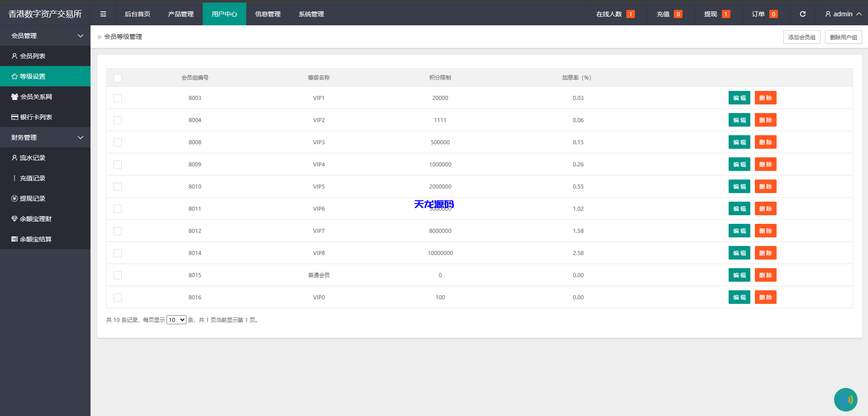The height and width of the screenshot is (416, 868).
Task: Expand the admin account dropdown
Action: [841, 14]
